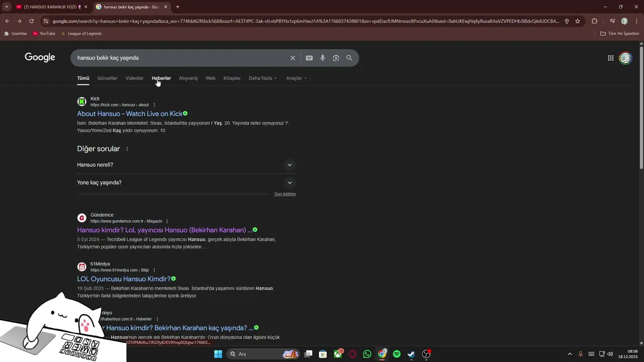Open the Google account avatar on the page
The width and height of the screenshot is (644, 362).
[625, 58]
